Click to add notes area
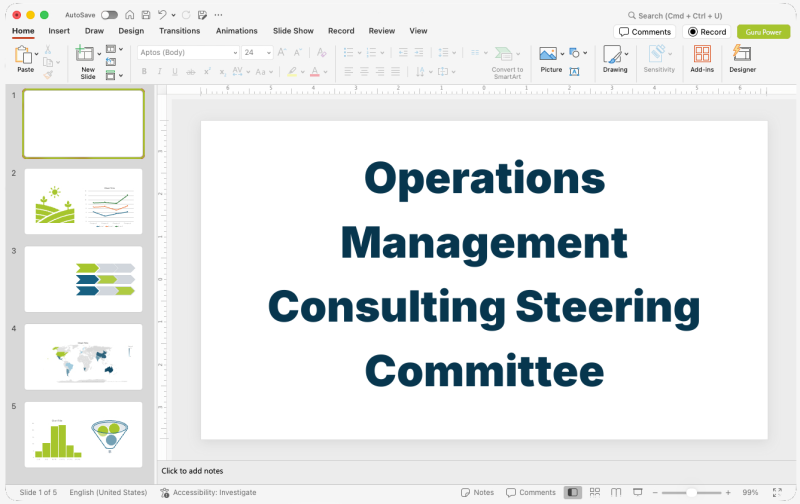Viewport: 800px width, 504px height. 192,471
